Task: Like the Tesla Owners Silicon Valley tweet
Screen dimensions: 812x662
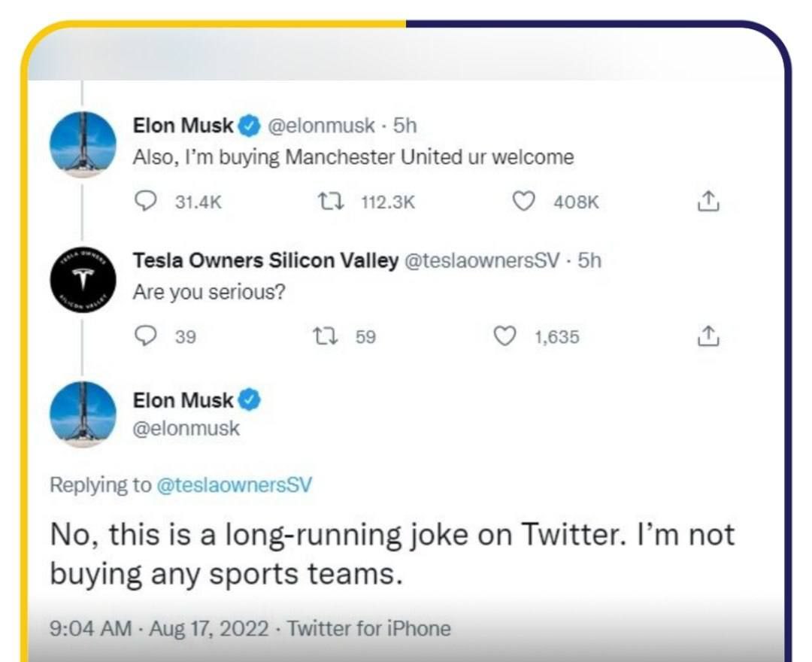Action: tap(504, 337)
